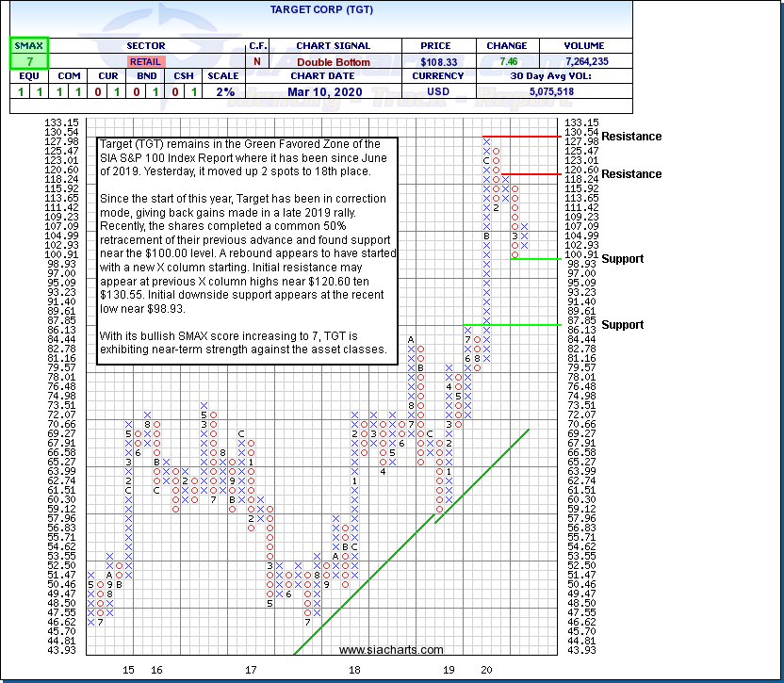Click the $108.33 price value
The width and height of the screenshot is (784, 683).
pos(437,61)
